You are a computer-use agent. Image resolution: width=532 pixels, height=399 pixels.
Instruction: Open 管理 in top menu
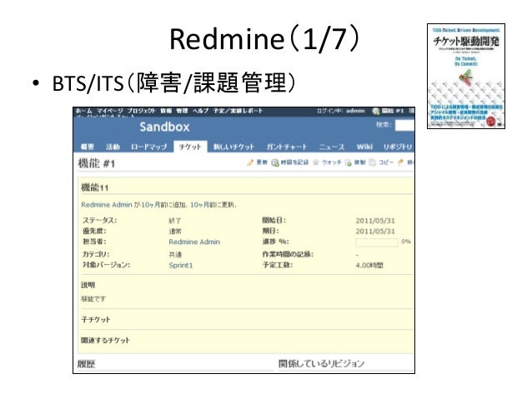(x=182, y=111)
